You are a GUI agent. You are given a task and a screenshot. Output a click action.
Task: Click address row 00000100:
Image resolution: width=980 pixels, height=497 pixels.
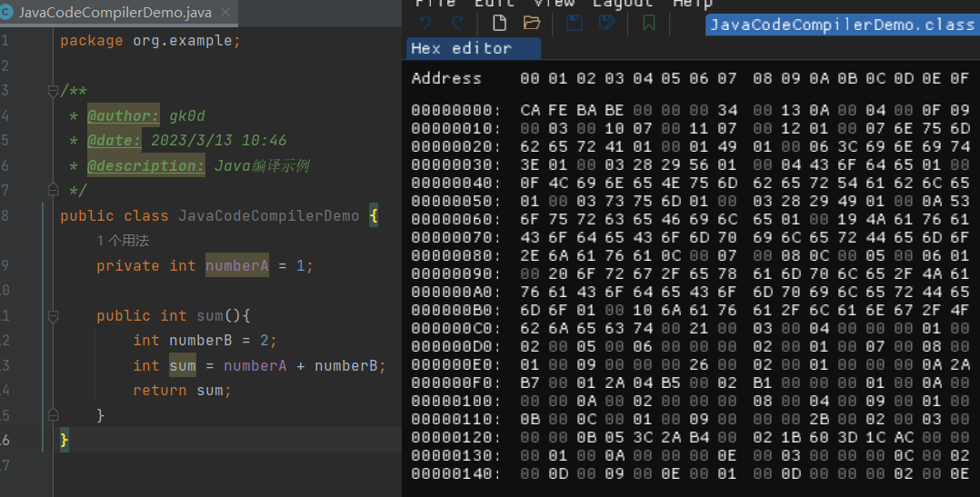coord(456,401)
